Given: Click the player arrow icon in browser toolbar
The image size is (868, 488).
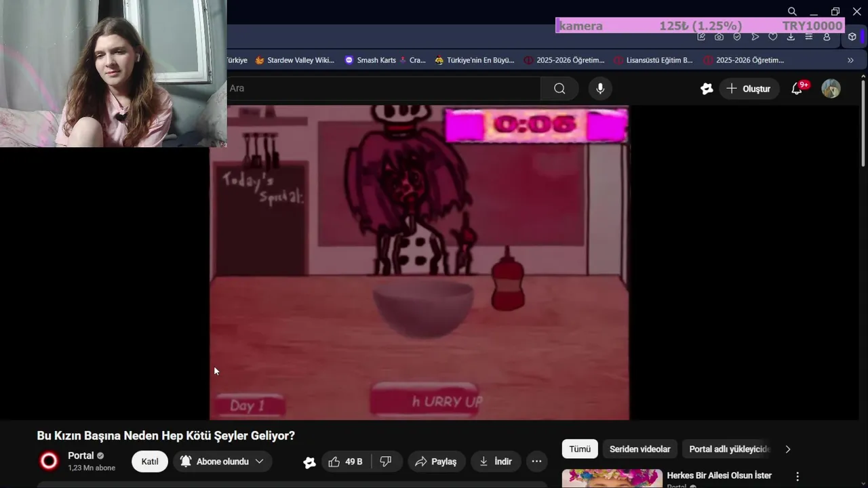Looking at the screenshot, I should point(755,37).
